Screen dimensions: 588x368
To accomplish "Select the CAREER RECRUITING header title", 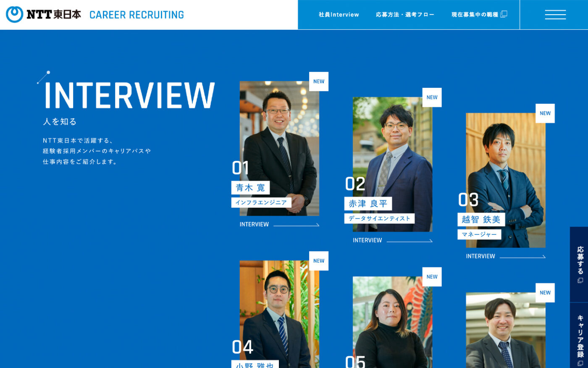I will click(136, 15).
